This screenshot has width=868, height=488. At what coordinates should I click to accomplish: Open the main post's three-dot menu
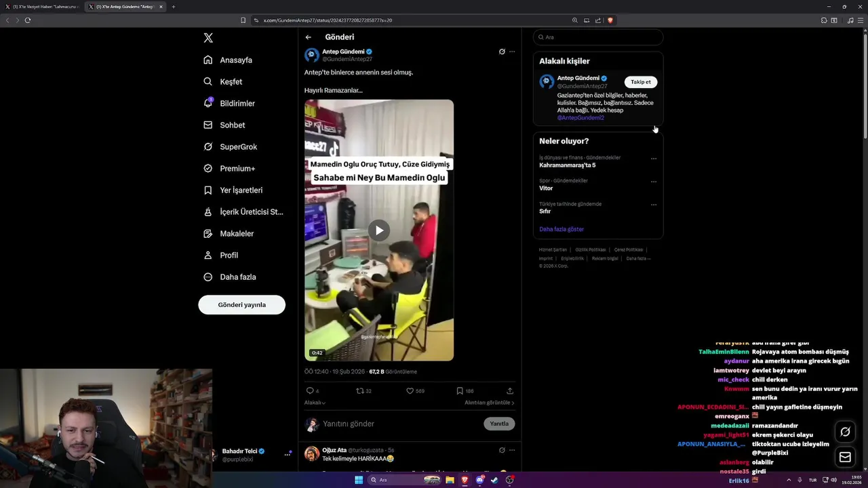[x=512, y=52]
